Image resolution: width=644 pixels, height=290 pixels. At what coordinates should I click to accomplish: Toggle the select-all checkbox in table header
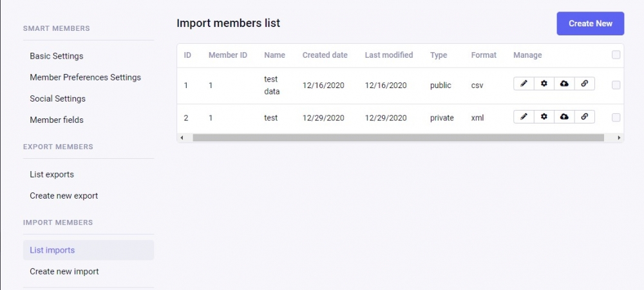616,55
